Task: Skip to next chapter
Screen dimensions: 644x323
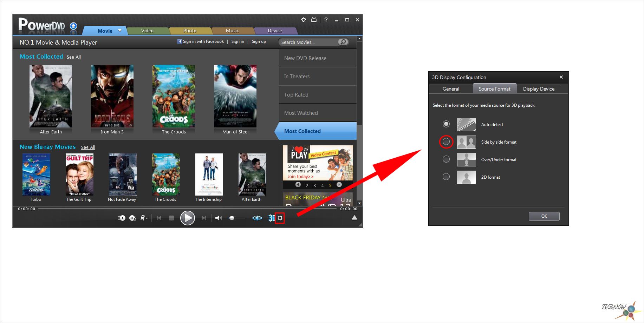Action: tap(204, 218)
